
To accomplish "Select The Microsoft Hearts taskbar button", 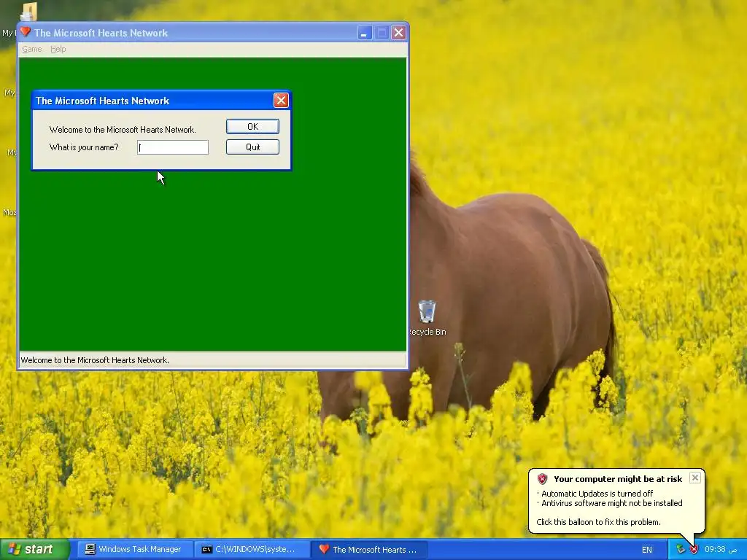I will 368,550.
